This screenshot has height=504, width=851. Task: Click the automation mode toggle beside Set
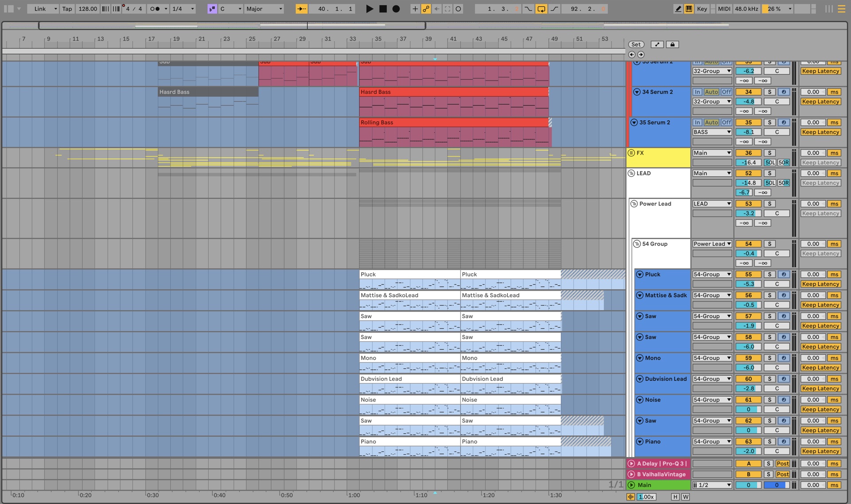pos(657,44)
